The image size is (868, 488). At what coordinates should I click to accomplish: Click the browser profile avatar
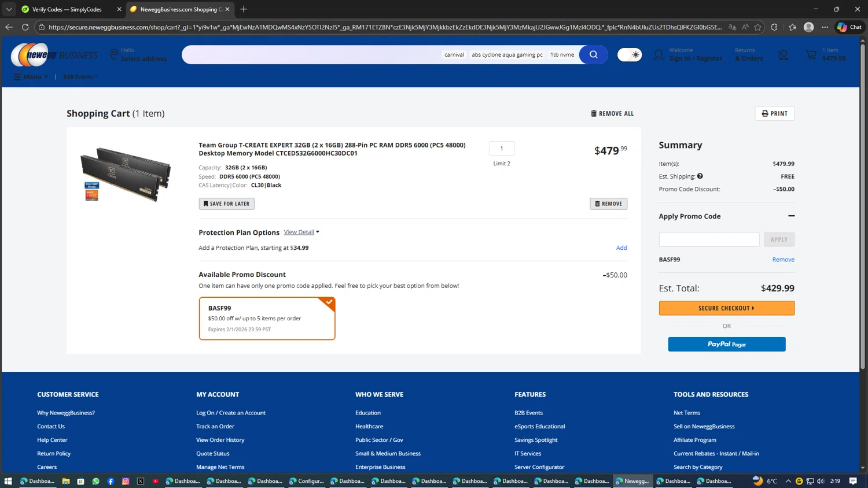(809, 27)
